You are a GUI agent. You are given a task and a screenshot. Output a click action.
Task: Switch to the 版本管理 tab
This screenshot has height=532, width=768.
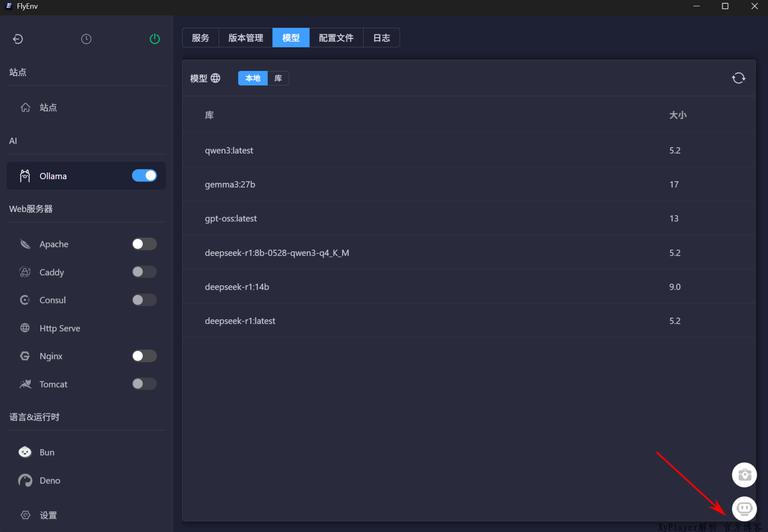point(246,38)
